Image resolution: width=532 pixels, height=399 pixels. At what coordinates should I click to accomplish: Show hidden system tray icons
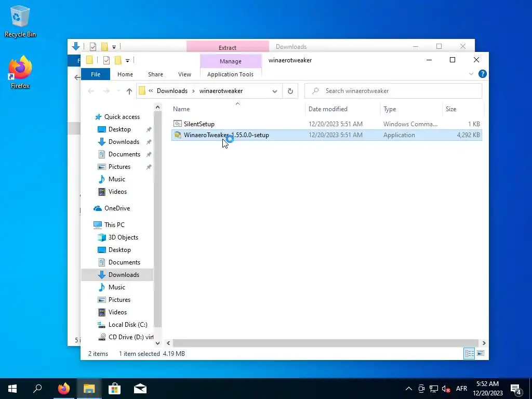click(x=409, y=389)
